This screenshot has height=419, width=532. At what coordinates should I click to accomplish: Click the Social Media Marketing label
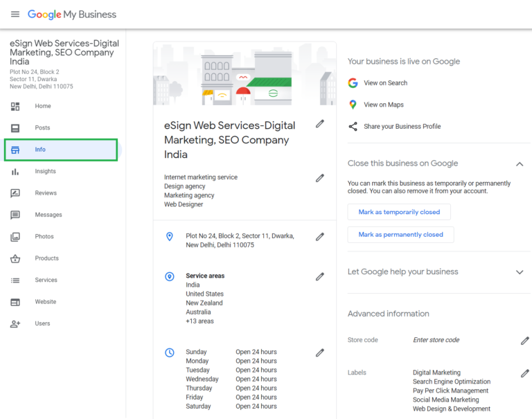[x=446, y=400]
